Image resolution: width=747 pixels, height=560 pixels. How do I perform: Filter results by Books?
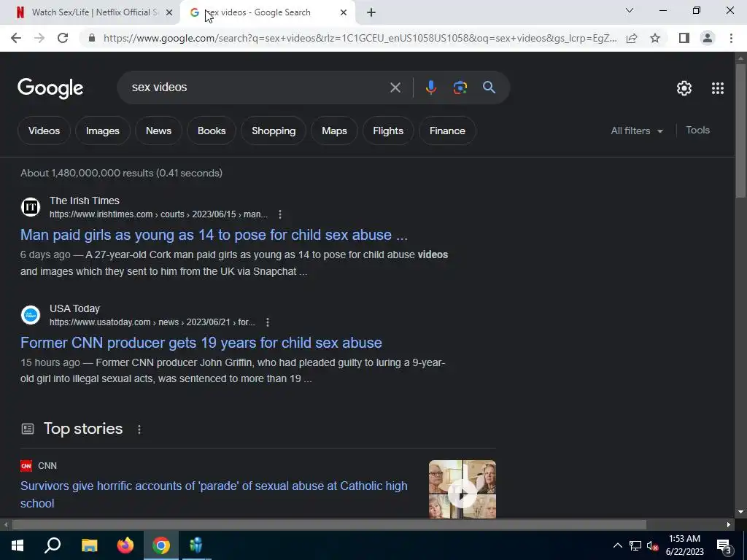click(212, 131)
